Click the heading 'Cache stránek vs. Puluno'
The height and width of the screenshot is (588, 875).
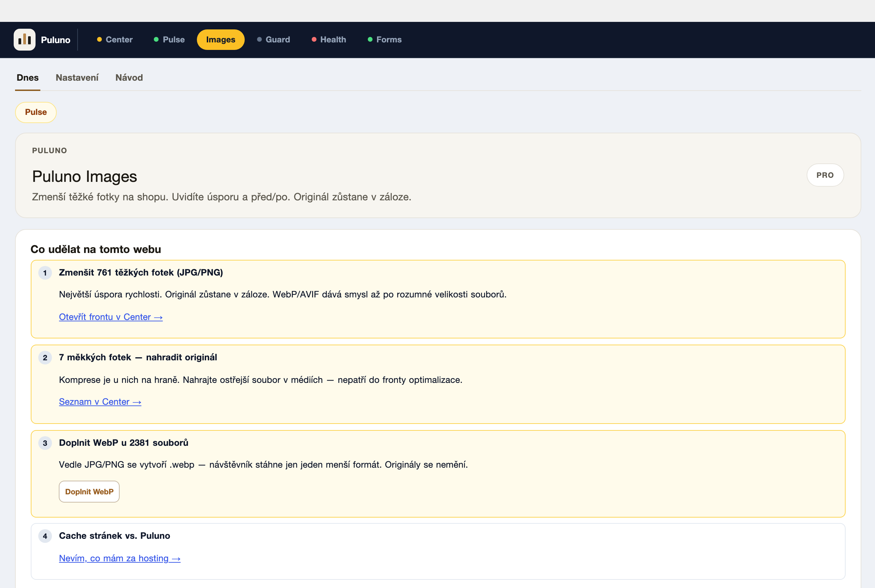(115, 535)
